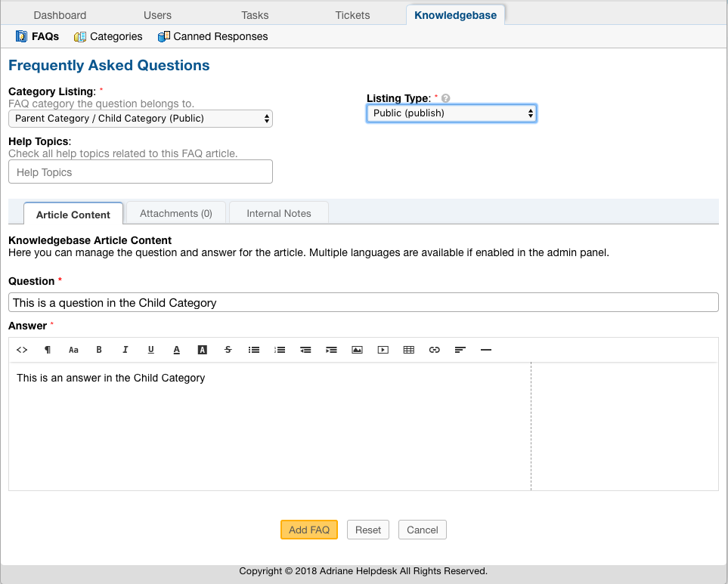Viewport: 728px width, 584px height.
Task: Insert a video into the answer
Action: pyautogui.click(x=383, y=350)
